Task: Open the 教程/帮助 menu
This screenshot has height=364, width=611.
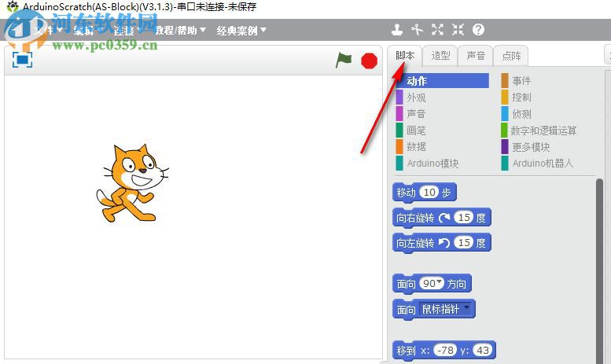Action: click(180, 30)
